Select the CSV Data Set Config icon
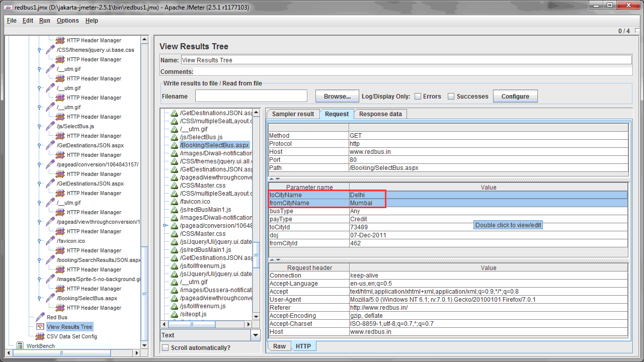This screenshot has height=362, width=644. 40,336
